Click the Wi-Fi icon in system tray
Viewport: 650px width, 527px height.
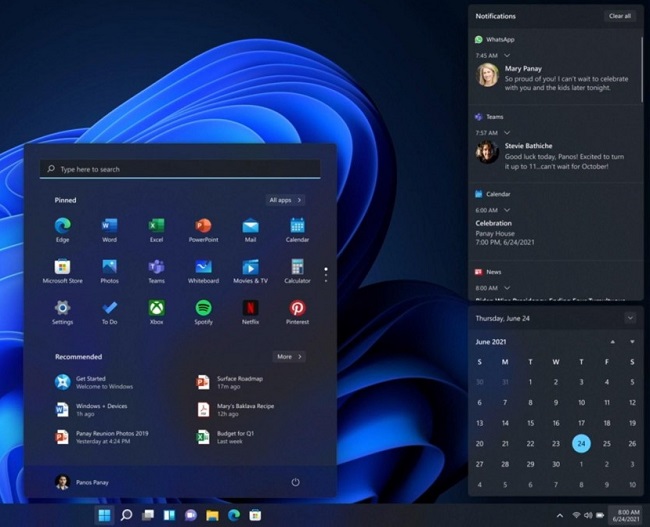tap(576, 515)
